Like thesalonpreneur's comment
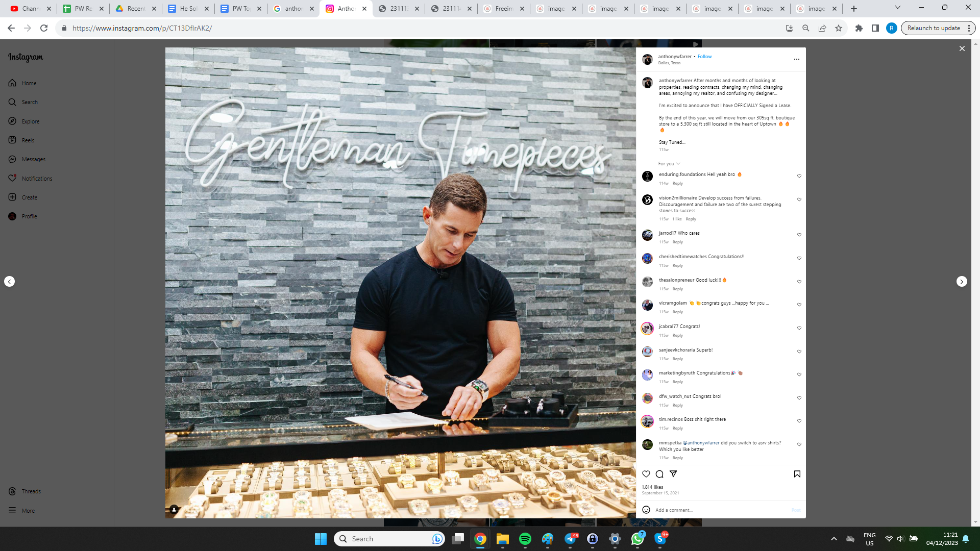 click(799, 282)
